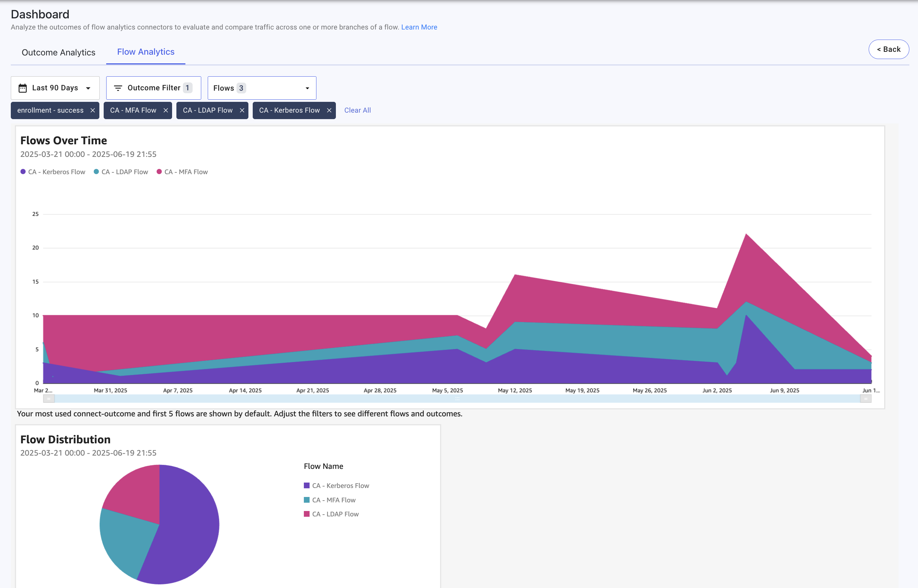Remove the CA - Kerberos Flow chip
Viewport: 918px width, 588px height.
coord(329,110)
